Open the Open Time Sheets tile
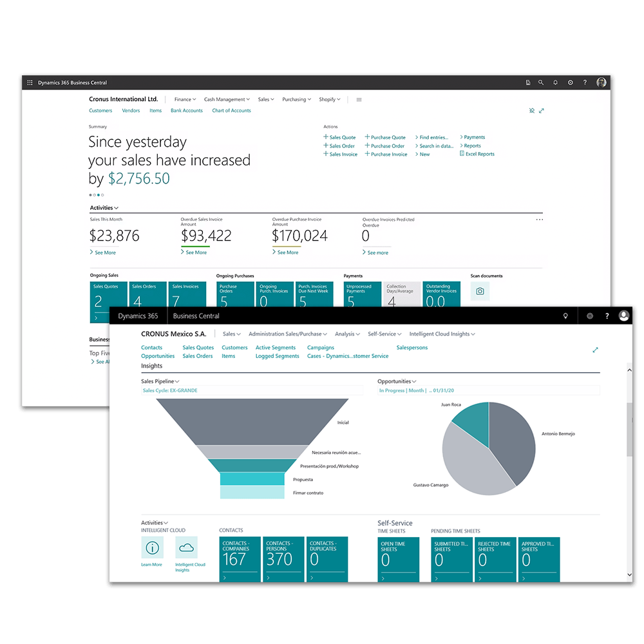Viewport: 644px width, 644px height. click(399, 560)
